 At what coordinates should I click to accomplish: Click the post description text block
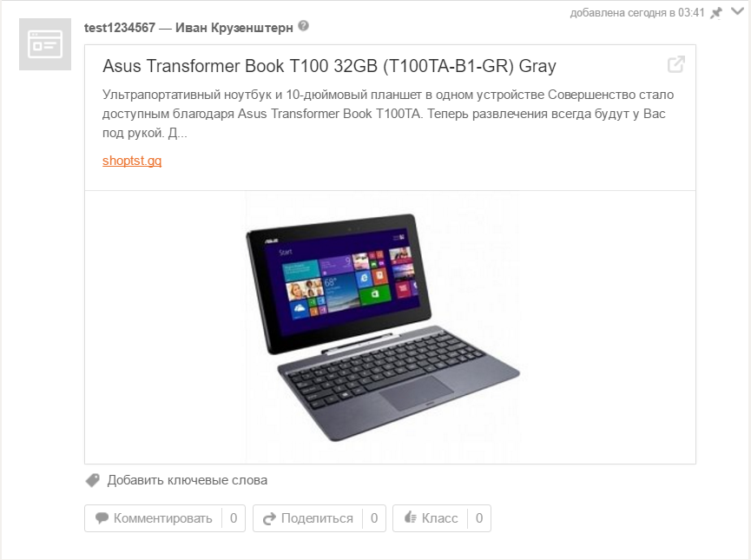click(x=388, y=114)
